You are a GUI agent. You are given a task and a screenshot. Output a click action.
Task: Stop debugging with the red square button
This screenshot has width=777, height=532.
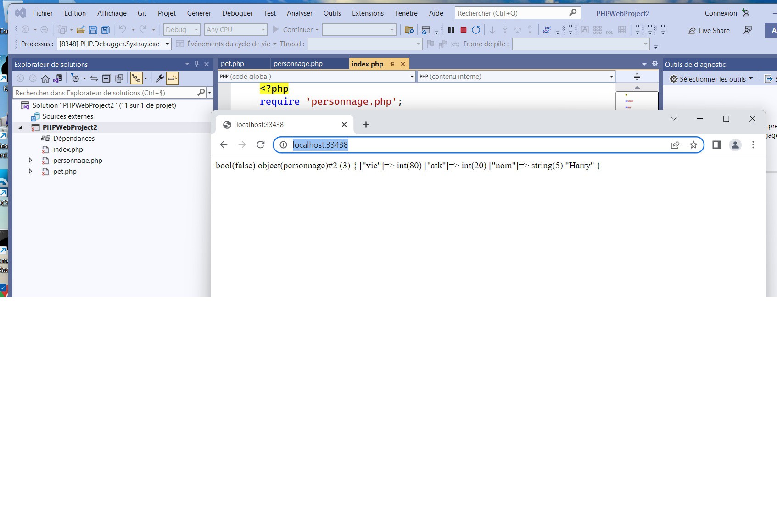click(x=464, y=30)
